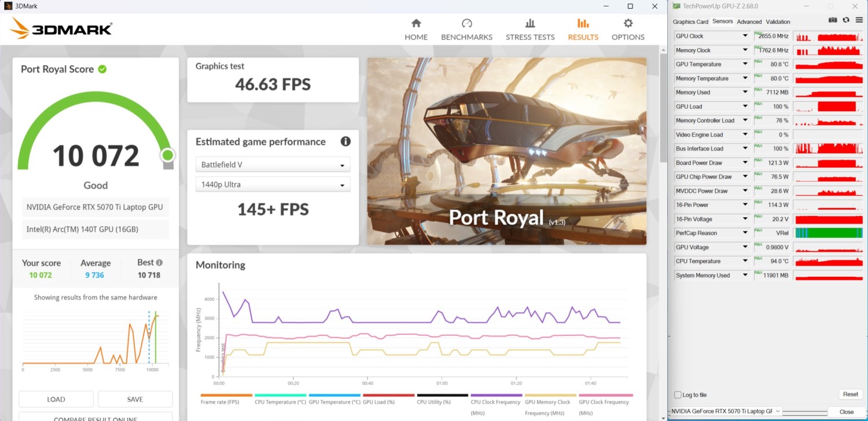This screenshot has height=421, width=868.
Task: Click the Average score value 9 736
Action: click(x=95, y=275)
